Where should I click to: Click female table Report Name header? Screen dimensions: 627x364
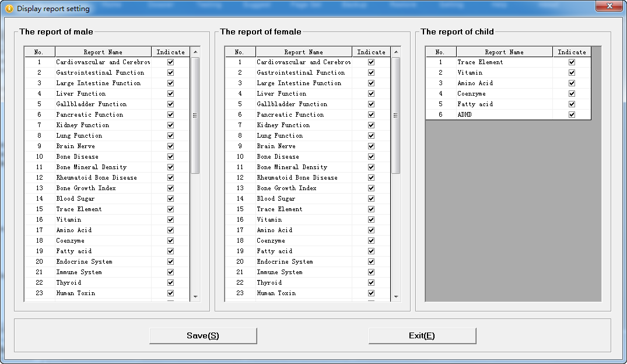[304, 52]
